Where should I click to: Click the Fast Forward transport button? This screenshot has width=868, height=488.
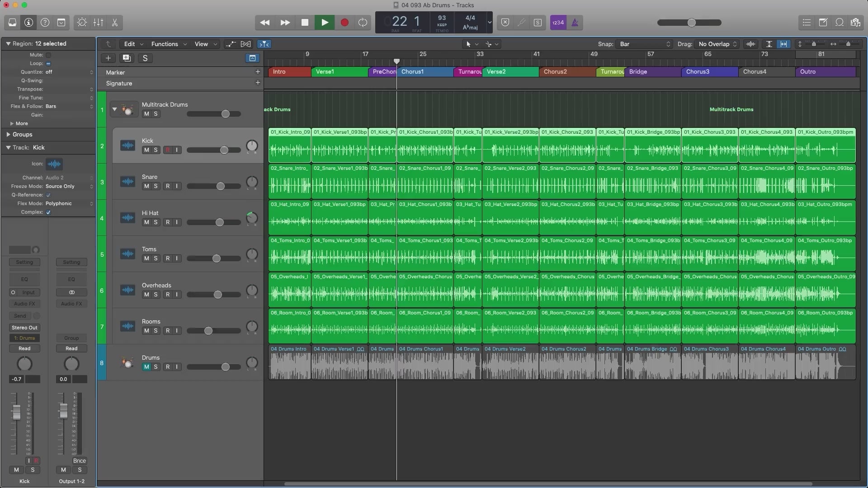click(x=285, y=22)
